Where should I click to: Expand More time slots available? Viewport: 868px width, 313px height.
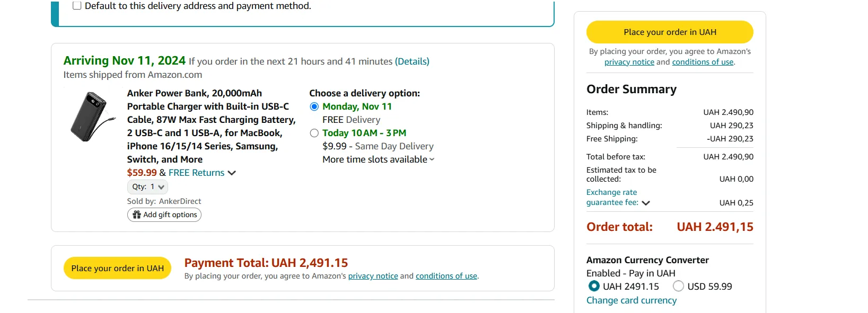(x=379, y=159)
